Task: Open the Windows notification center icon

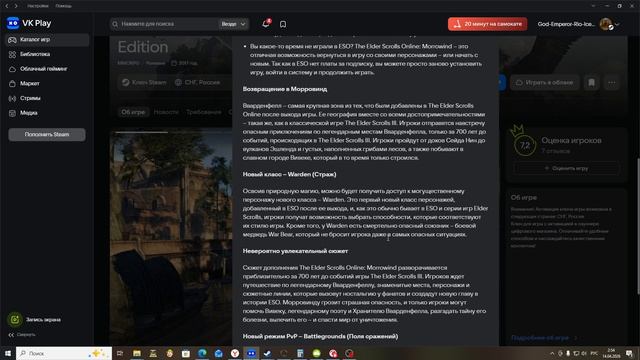Action: (x=629, y=353)
